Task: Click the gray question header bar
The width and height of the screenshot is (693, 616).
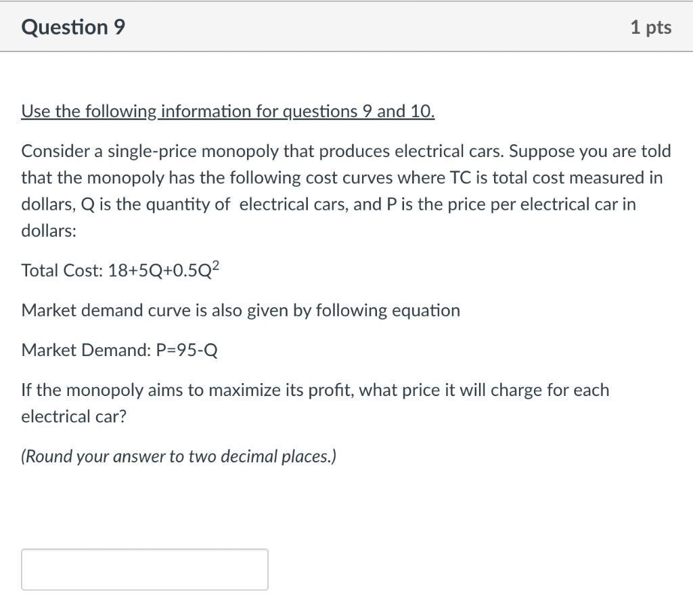Action: pos(346,26)
